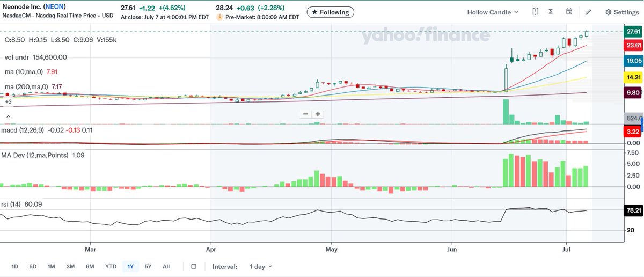Click the red 23.61 moving average tag
This screenshot has width=644, height=277.
634,46
